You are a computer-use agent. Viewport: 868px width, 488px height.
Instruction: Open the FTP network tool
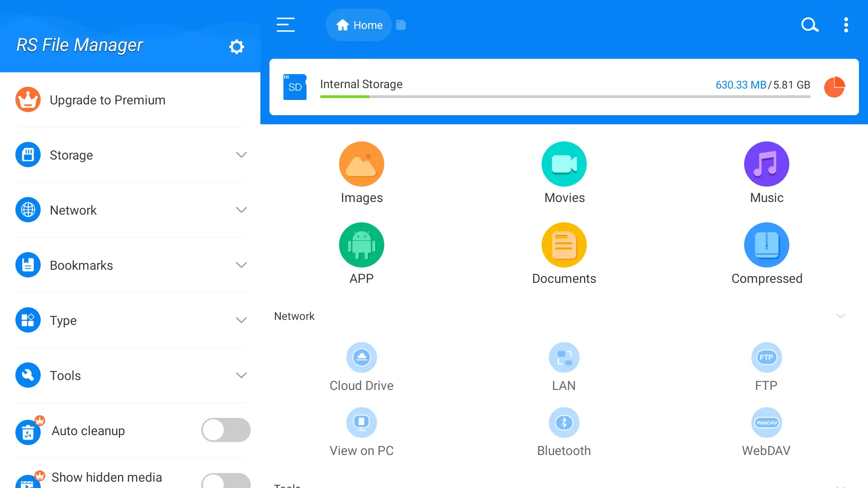click(766, 367)
